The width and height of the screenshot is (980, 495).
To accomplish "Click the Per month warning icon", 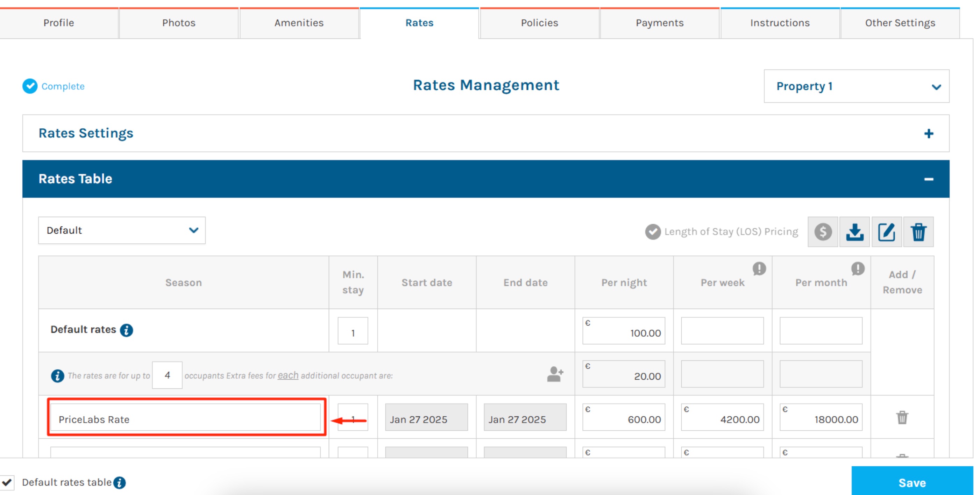I will tap(858, 268).
